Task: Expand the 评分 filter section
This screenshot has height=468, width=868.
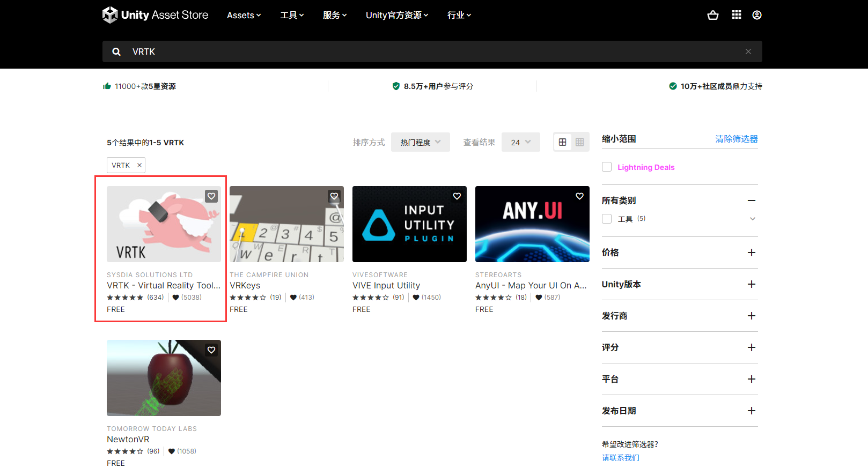Action: (x=752, y=347)
